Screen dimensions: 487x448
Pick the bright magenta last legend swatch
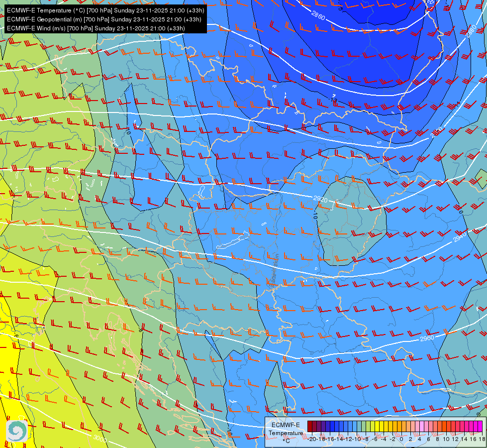click(480, 426)
